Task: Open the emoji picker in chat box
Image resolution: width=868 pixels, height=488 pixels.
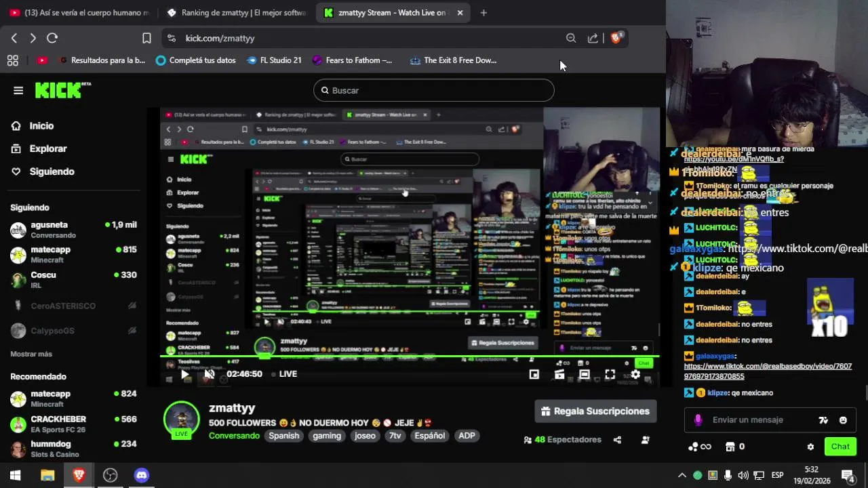Action: coord(843,420)
